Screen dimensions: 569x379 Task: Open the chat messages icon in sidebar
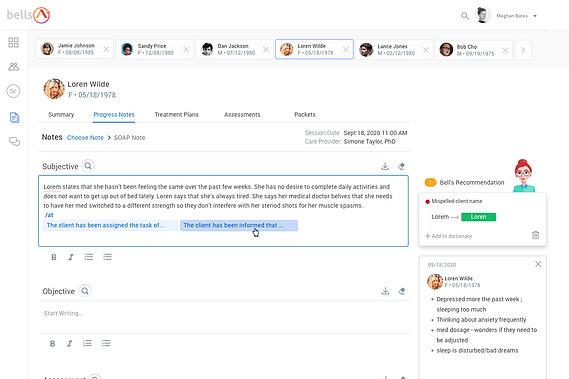[x=14, y=142]
